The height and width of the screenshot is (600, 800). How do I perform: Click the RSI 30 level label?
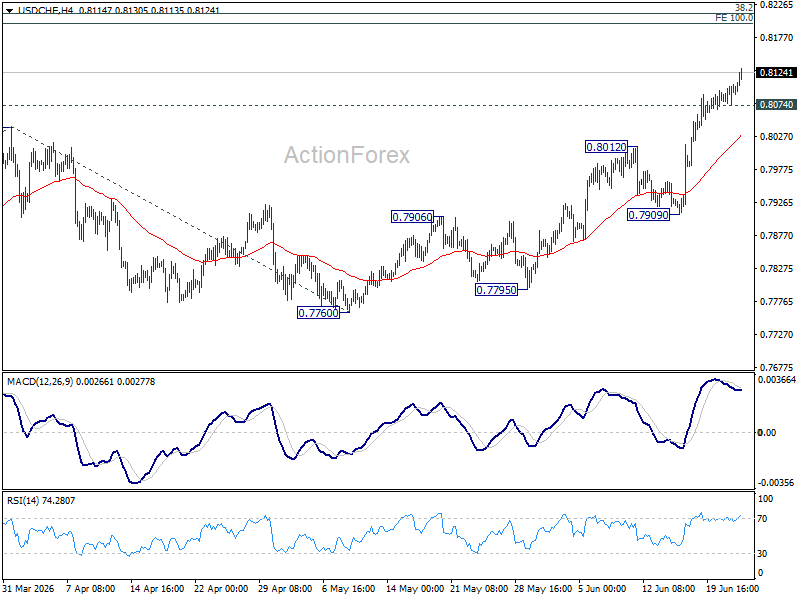pos(762,554)
